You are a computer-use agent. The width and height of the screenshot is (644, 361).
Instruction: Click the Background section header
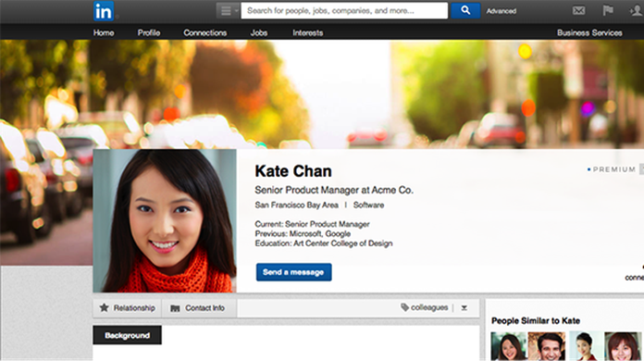127,335
